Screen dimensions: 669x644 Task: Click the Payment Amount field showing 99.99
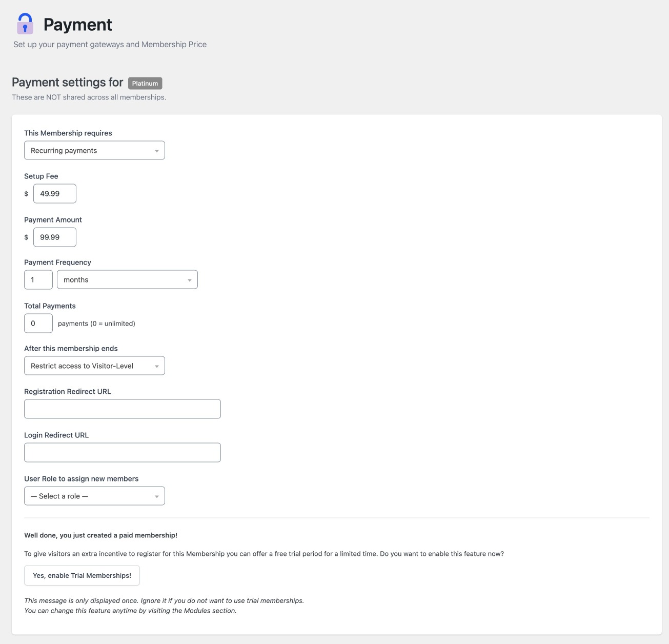[x=54, y=237]
